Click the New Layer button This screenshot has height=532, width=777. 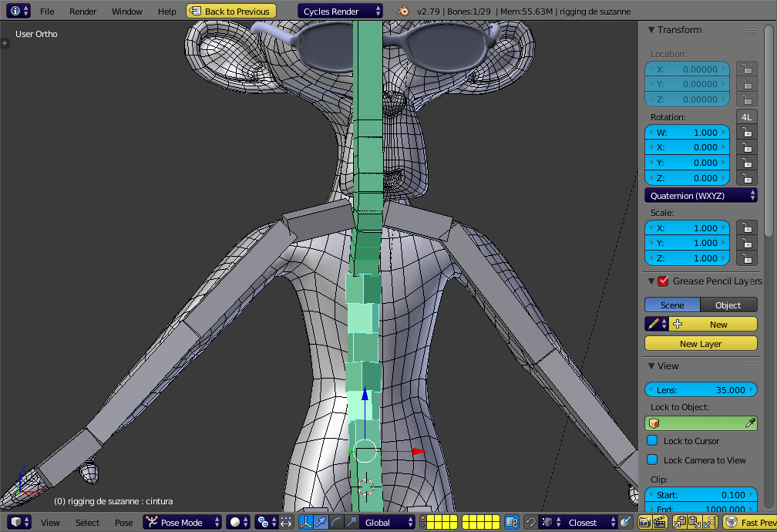tap(701, 344)
